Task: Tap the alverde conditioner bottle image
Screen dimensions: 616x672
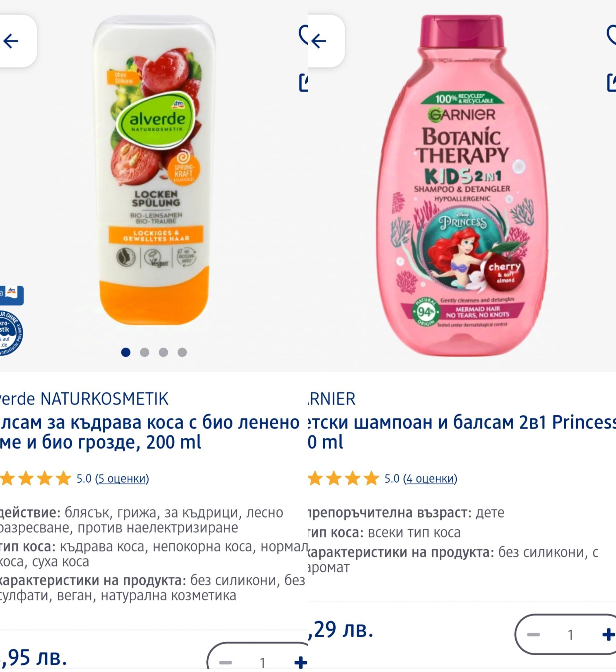Action: point(154,170)
